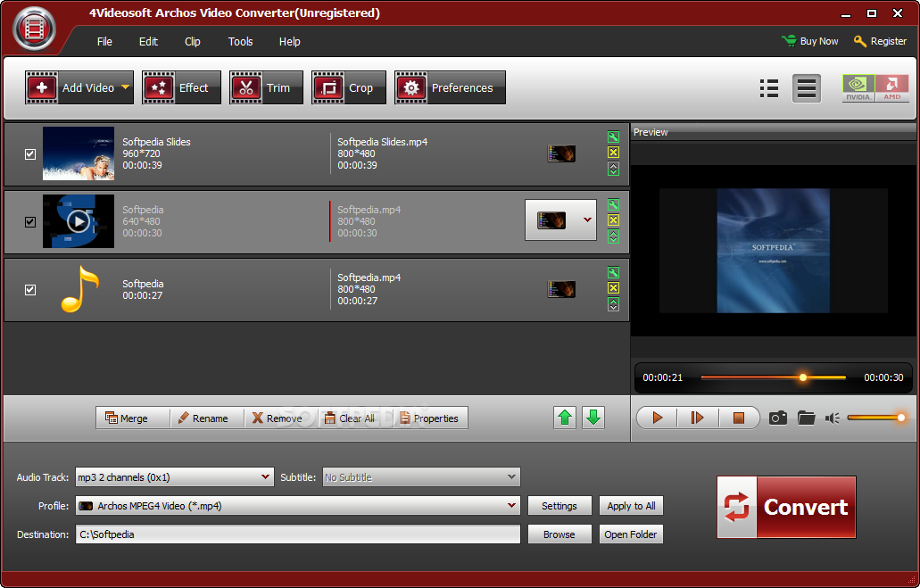The width and height of the screenshot is (920, 588).
Task: Open the Profile dropdown
Action: click(297, 505)
